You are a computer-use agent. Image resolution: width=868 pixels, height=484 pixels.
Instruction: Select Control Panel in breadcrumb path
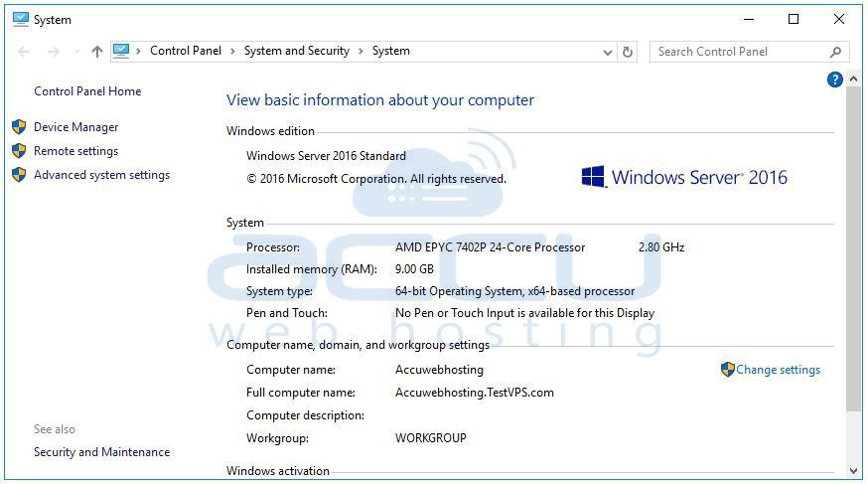186,51
